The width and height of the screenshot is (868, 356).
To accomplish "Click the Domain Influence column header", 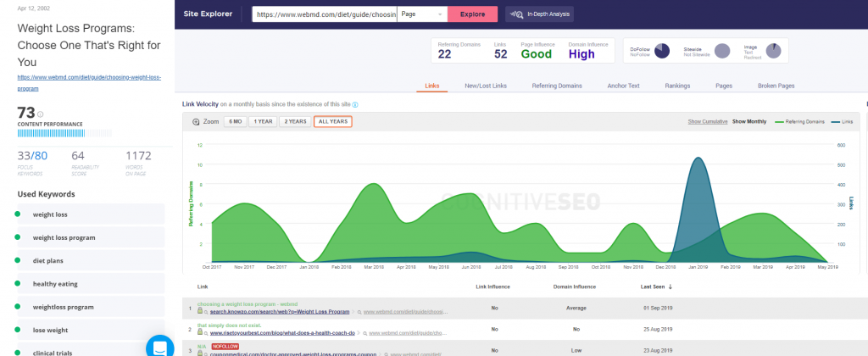I will coord(575,286).
